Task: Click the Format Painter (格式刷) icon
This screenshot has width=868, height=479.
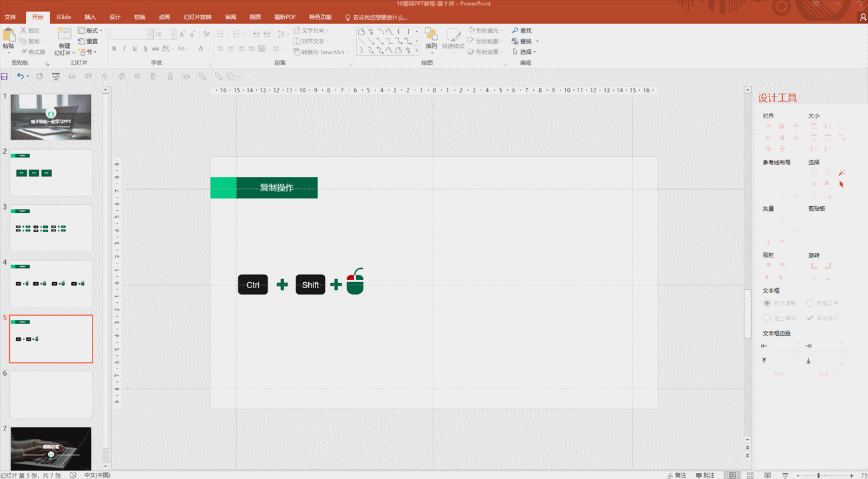Action: point(24,52)
